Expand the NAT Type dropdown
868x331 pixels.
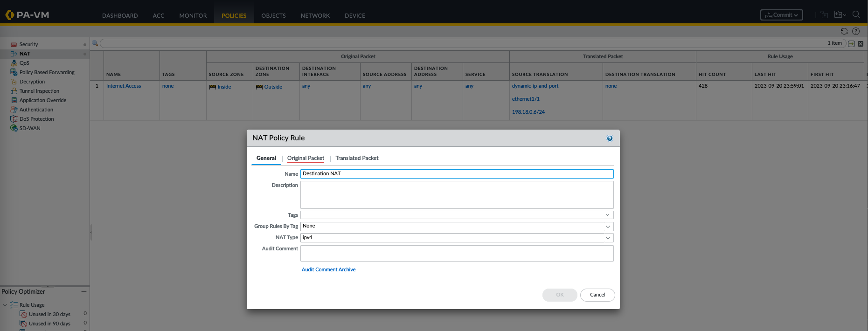coord(607,238)
